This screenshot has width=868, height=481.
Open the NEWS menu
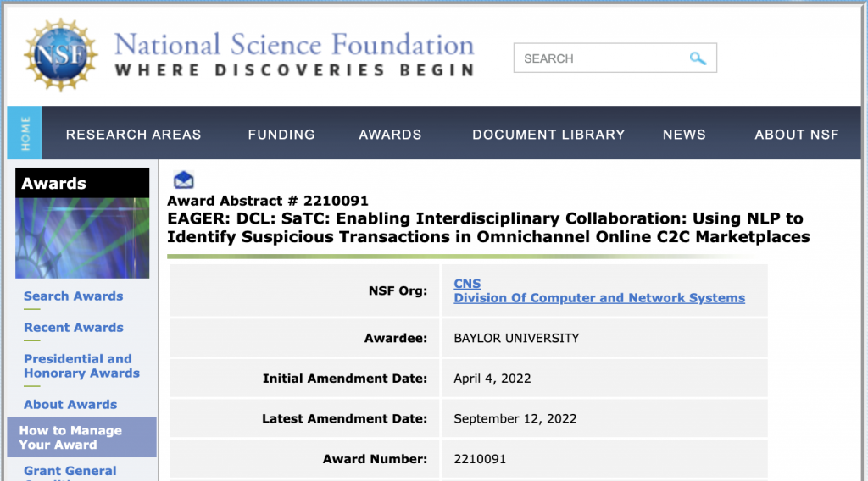pos(684,135)
